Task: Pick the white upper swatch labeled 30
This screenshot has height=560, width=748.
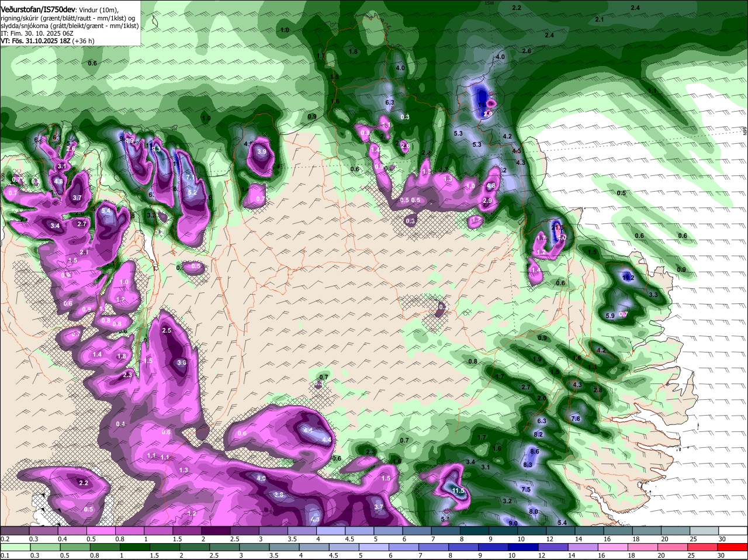Action: point(733,530)
